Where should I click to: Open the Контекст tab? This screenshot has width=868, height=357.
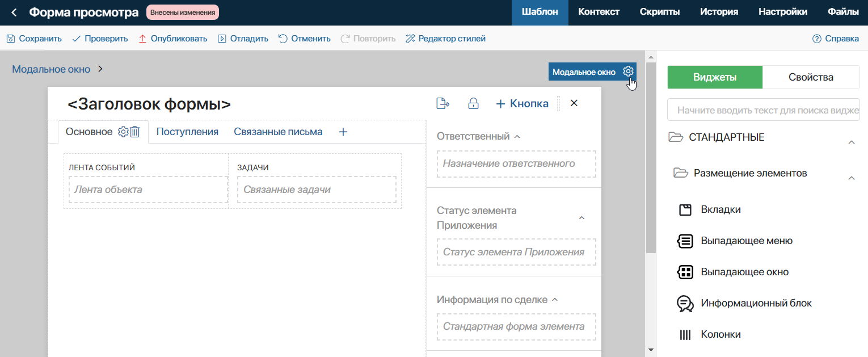pos(599,12)
